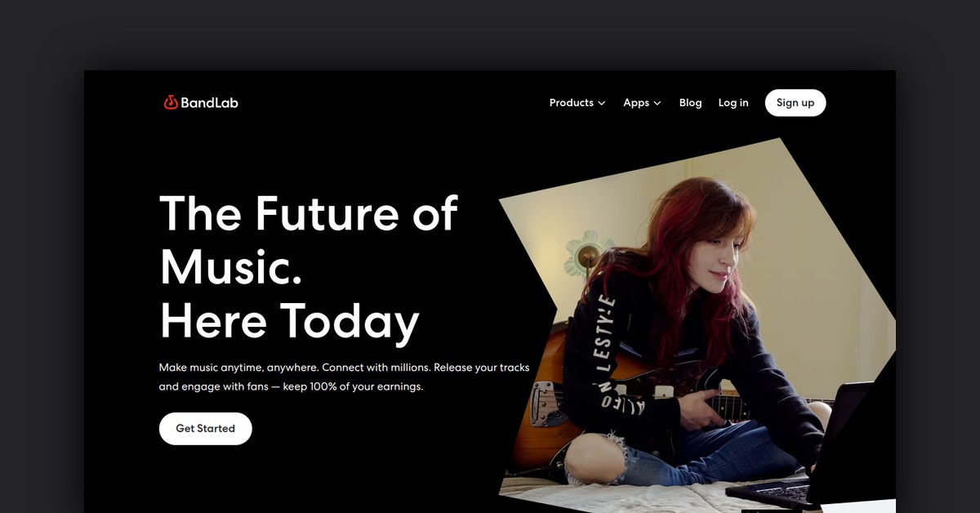Expand the chevron next to Apps

(x=657, y=104)
